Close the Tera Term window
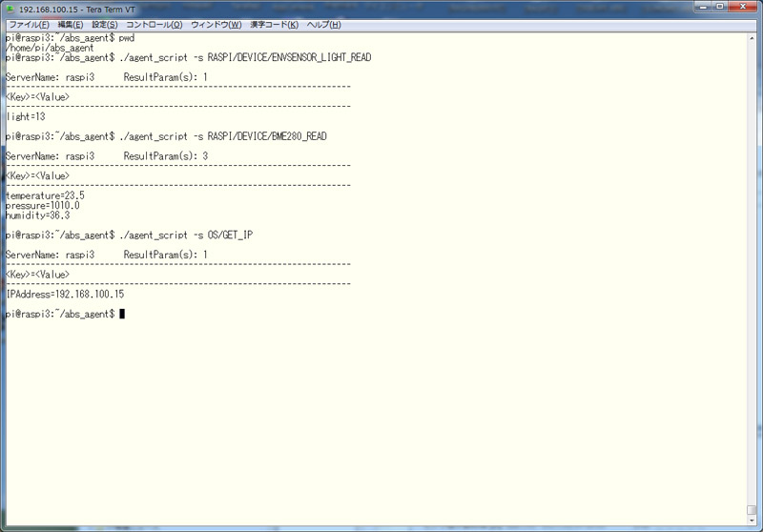The height and width of the screenshot is (532, 763). pos(743,7)
